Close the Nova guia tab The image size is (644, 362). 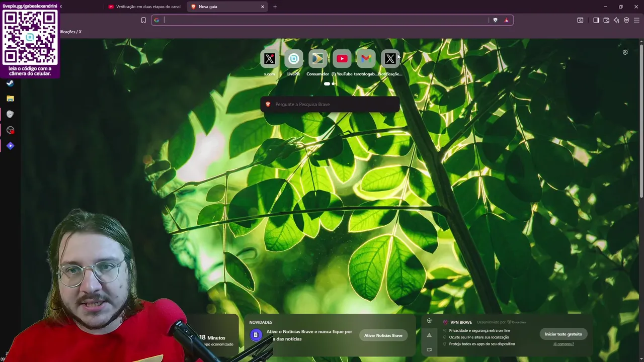262,7
